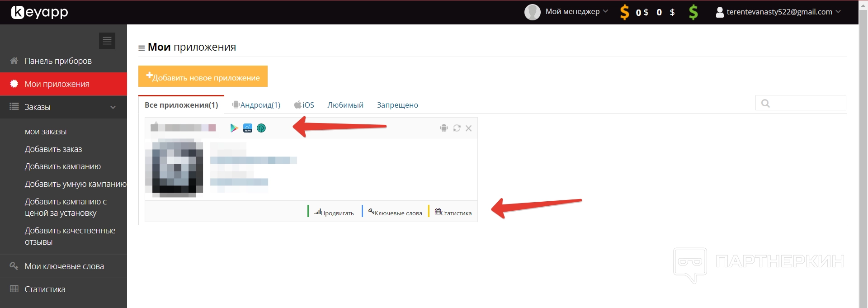Click the Keyapp logo
The height and width of the screenshot is (308, 868).
click(39, 12)
